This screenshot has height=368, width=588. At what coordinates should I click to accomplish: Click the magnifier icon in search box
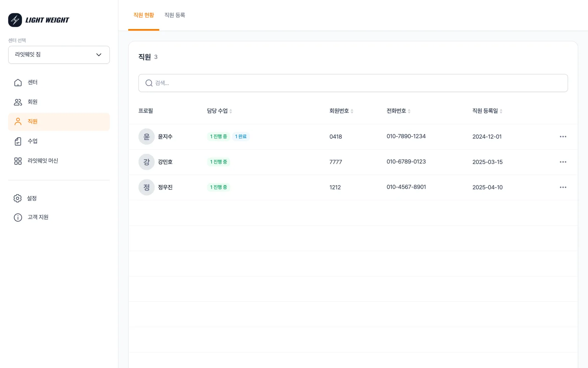tap(149, 83)
